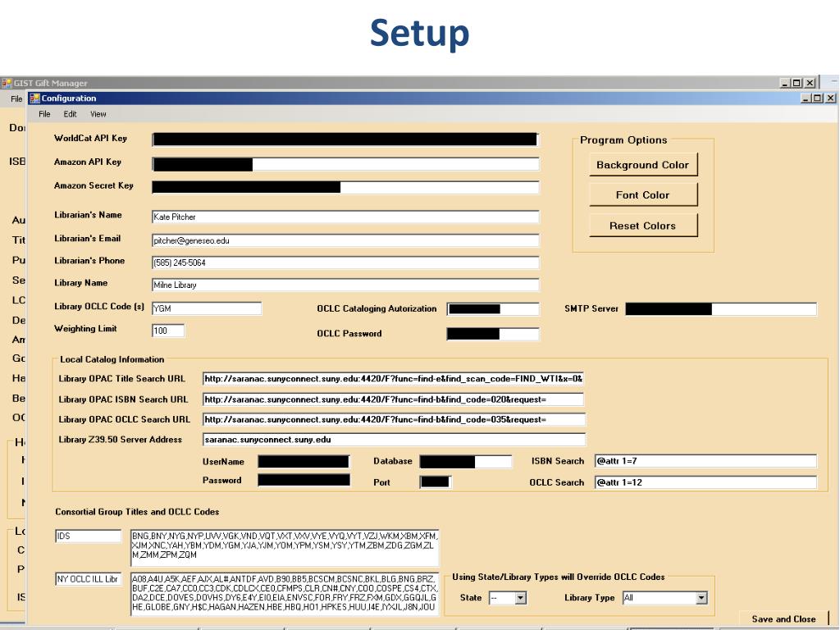Click Save and Close button

tap(783, 619)
